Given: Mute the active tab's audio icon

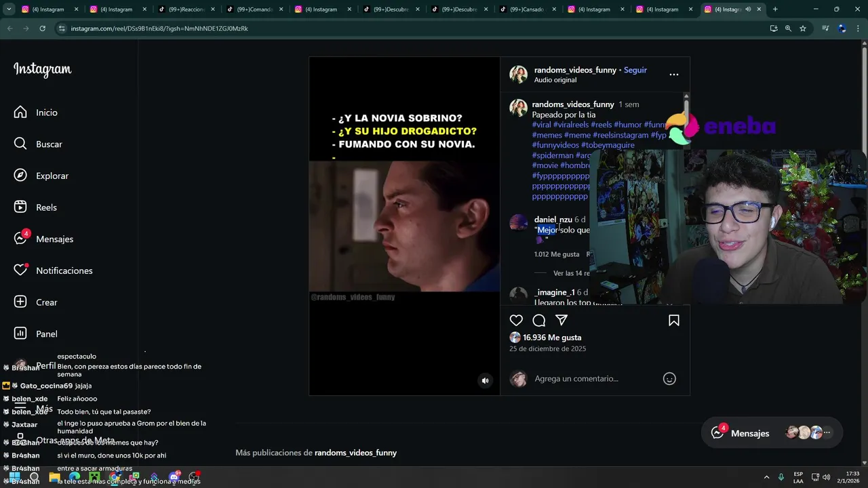Looking at the screenshot, I should coord(748,9).
